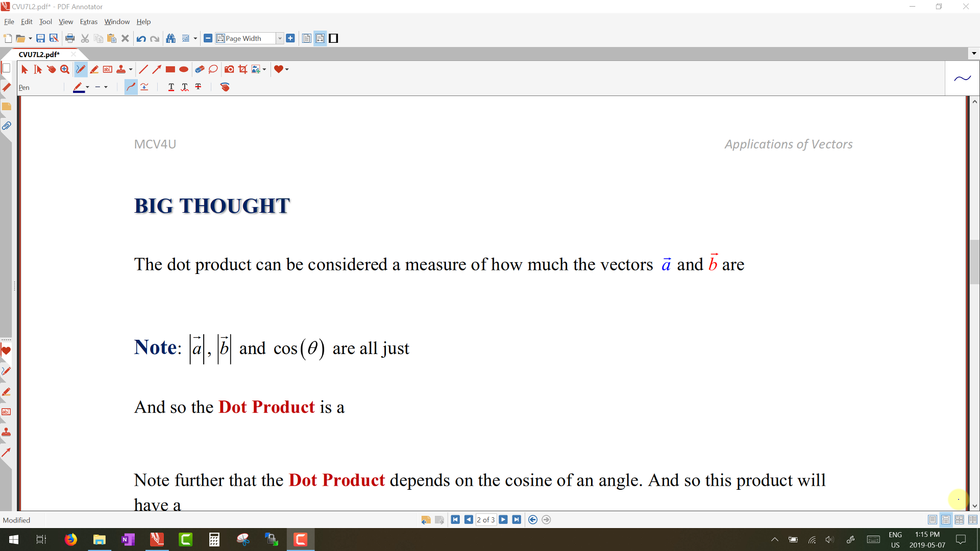The height and width of the screenshot is (551, 980).
Task: Select the Crop tool
Action: (x=243, y=69)
